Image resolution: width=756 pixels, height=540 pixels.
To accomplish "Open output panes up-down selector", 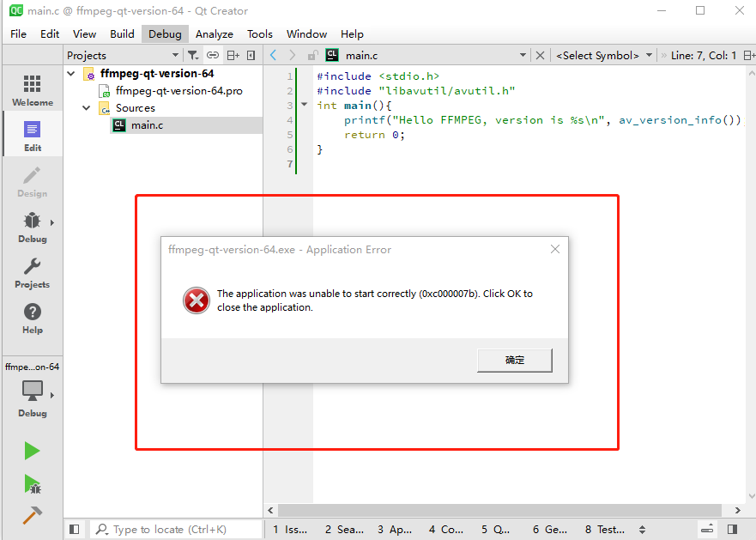I will click(x=642, y=530).
